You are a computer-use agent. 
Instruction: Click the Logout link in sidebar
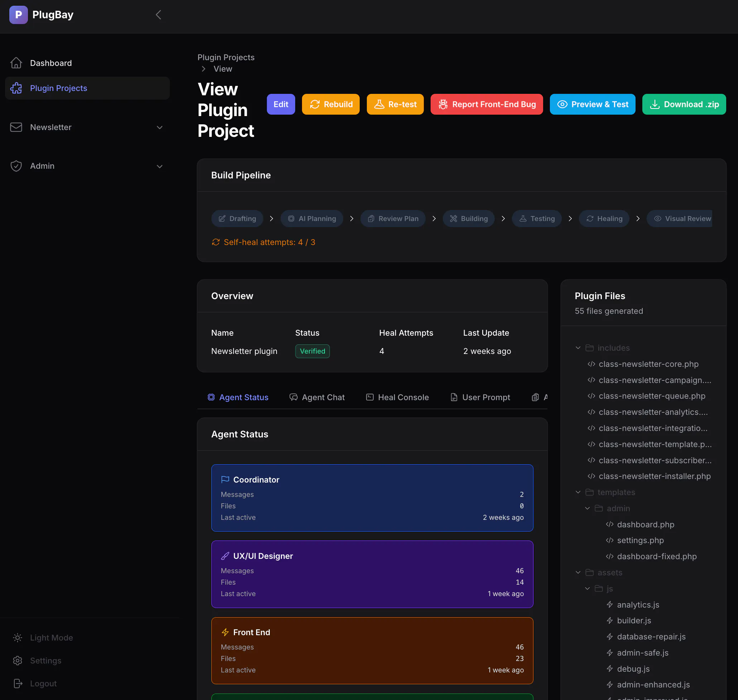click(43, 683)
